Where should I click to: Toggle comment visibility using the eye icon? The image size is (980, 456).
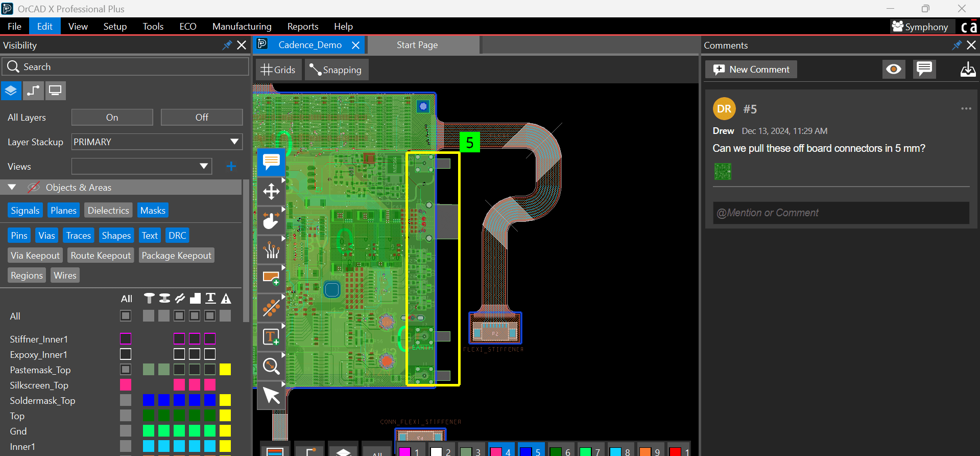(894, 69)
